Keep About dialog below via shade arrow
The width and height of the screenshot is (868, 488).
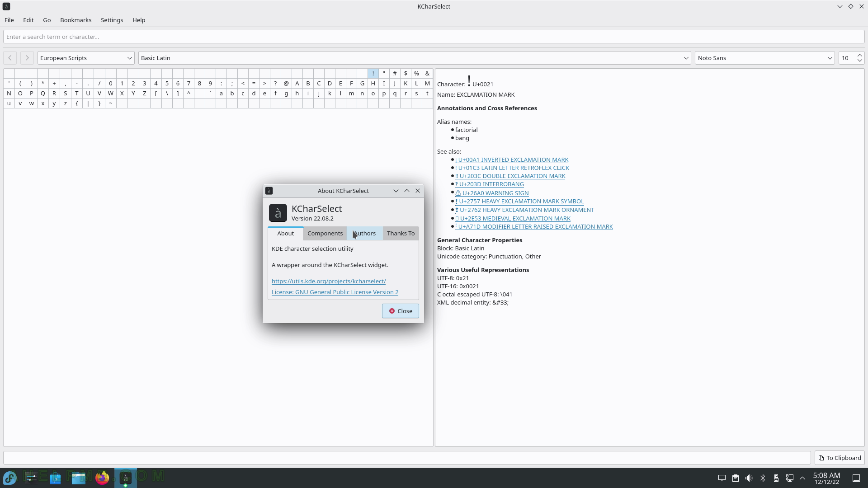[x=396, y=191]
